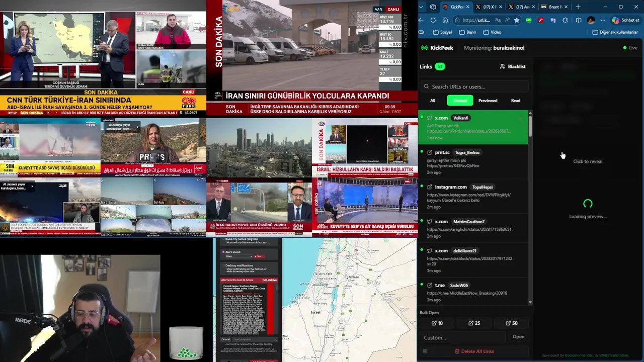Image resolution: width=644 pixels, height=362 pixels.
Task: Click the green extension icon in toolbar
Action: [x=529, y=20]
